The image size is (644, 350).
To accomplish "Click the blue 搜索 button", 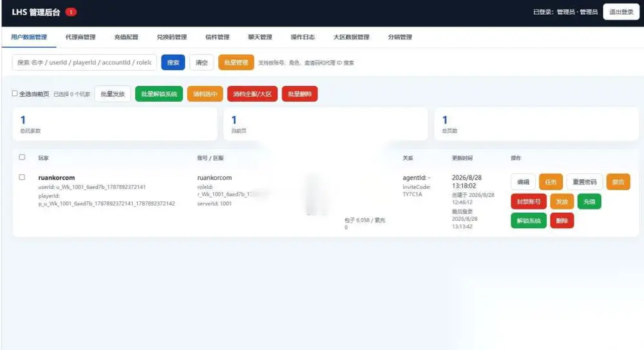I will point(173,62).
